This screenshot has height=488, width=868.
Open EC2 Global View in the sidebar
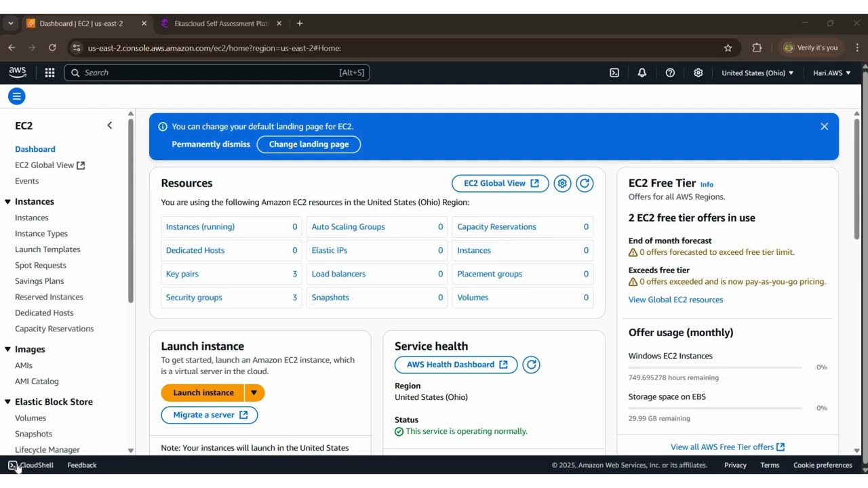click(x=50, y=165)
